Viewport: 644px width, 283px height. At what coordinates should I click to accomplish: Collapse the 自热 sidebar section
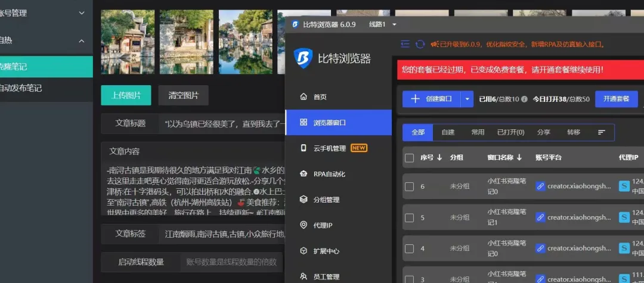[x=47, y=40]
